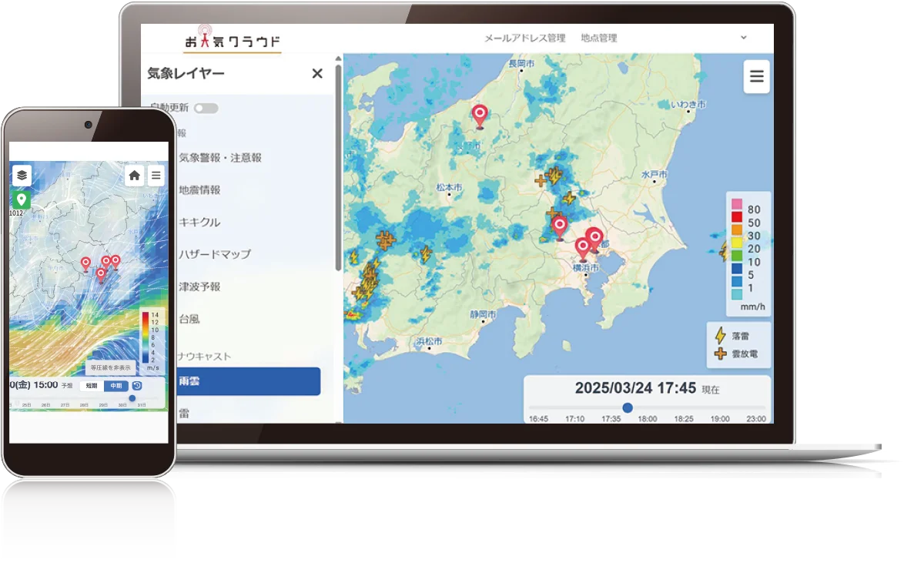
Task: Click the 松本市 map label
Action: [448, 187]
